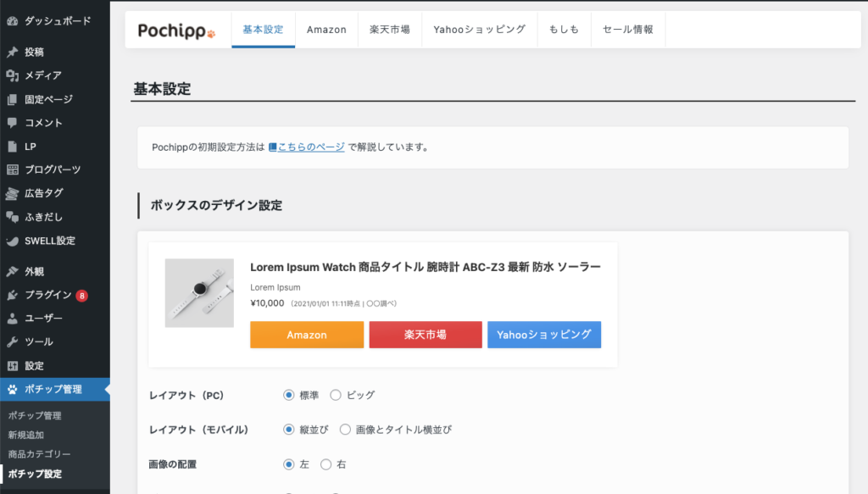Open コメント in the sidebar
Viewport: 868px width, 494px height.
[x=43, y=123]
